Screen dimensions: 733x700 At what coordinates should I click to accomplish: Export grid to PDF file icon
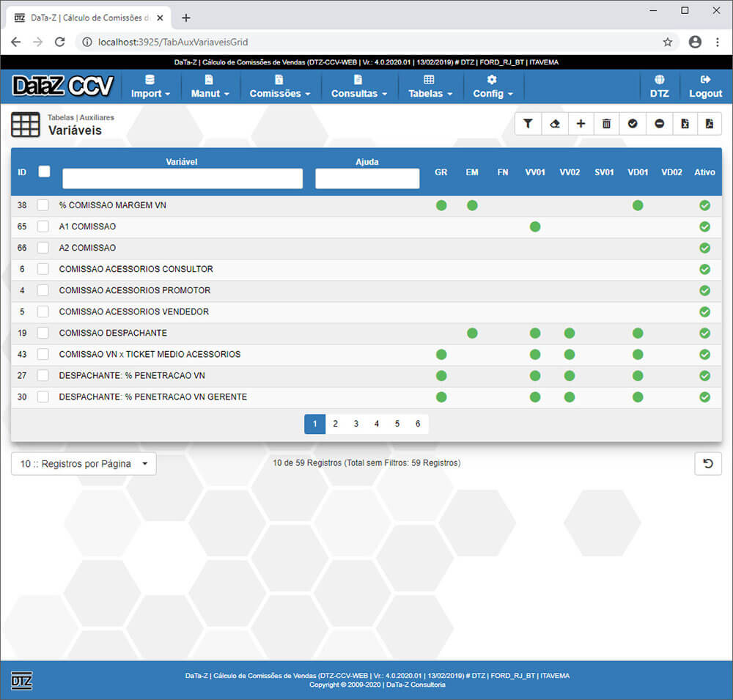[710, 124]
